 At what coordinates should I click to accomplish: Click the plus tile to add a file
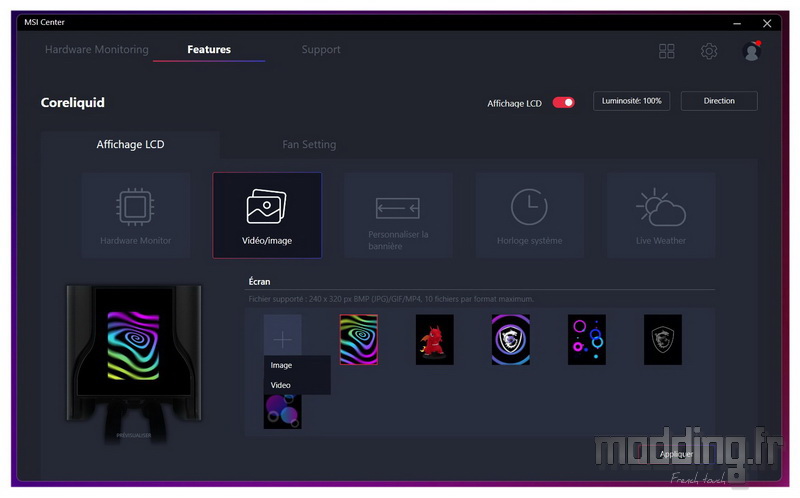pos(282,339)
